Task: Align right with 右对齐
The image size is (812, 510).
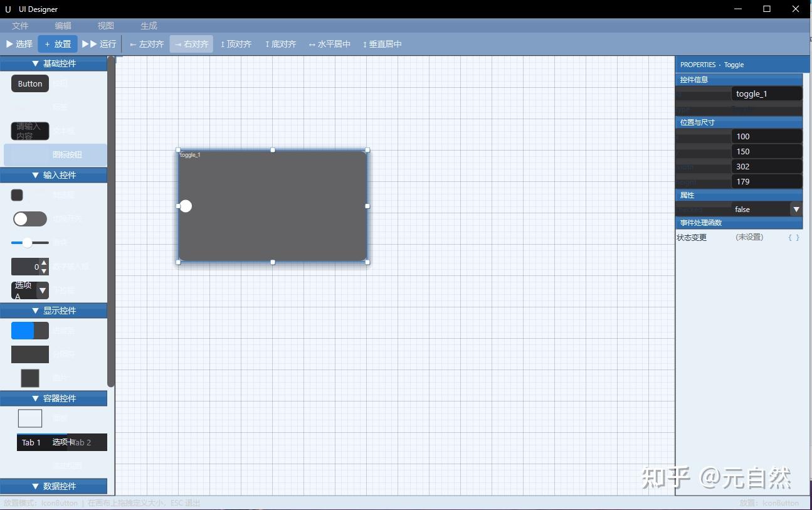Action: pyautogui.click(x=191, y=44)
